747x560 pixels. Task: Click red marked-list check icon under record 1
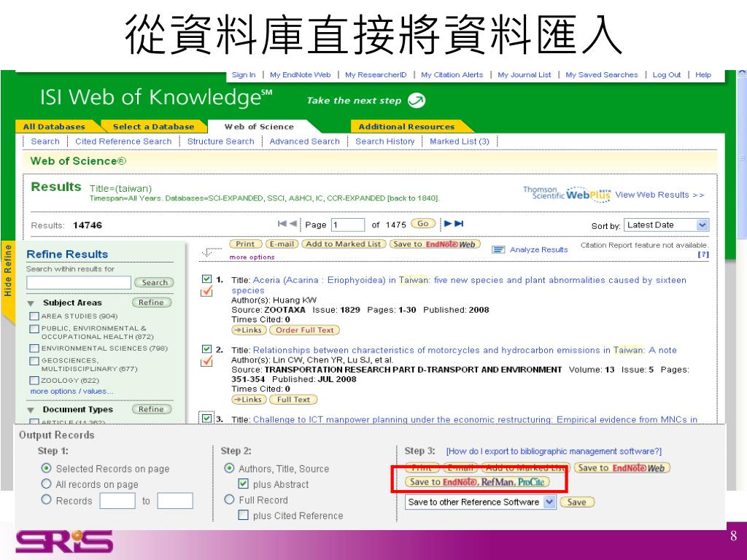click(206, 291)
